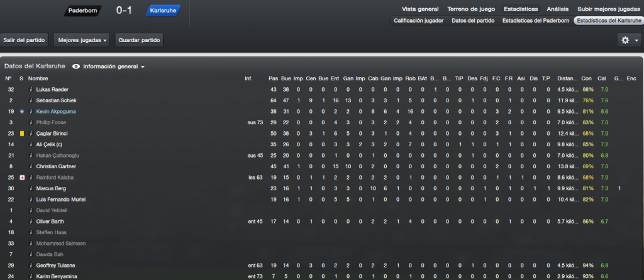Expand the Información general dropdown
Image resolution: width=644 pixels, height=280 pixels.
click(114, 67)
